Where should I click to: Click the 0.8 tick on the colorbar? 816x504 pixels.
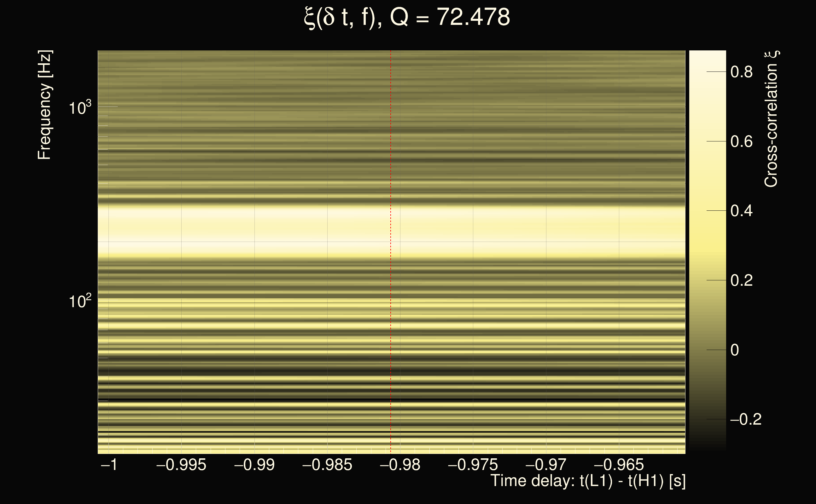[741, 72]
